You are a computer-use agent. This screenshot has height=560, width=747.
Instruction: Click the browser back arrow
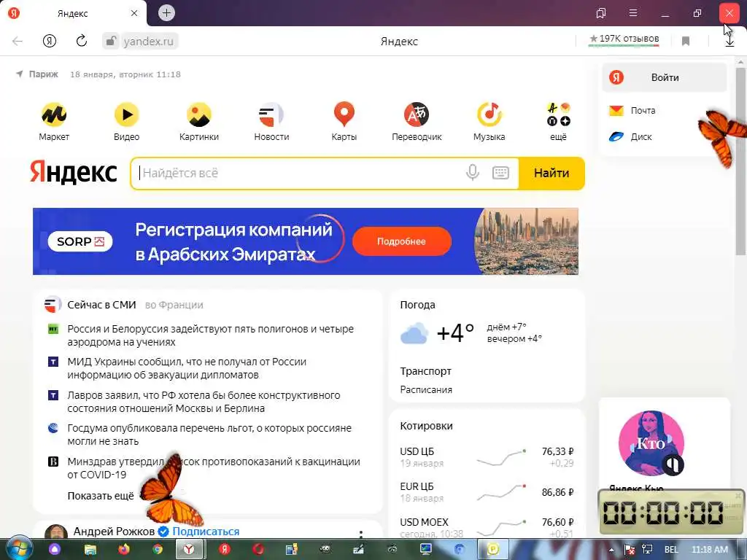[x=18, y=41]
